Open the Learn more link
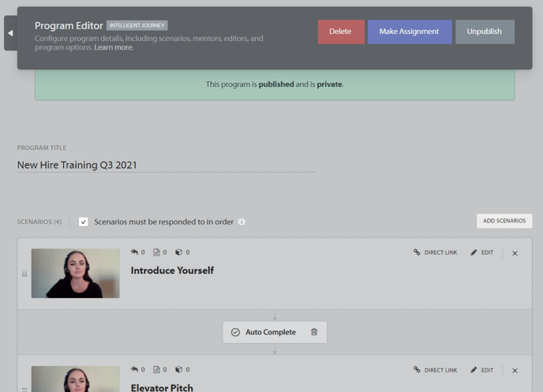Viewport: 543px width, 392px height. [x=114, y=47]
